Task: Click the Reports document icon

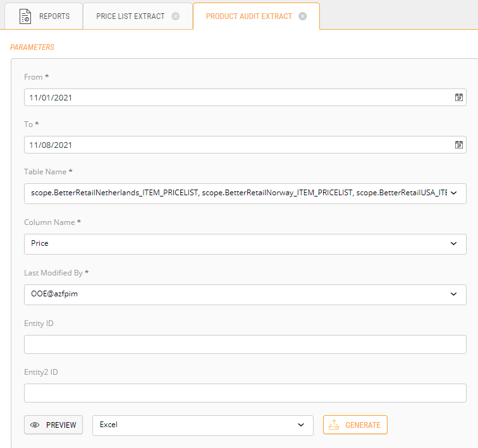Action: click(25, 16)
